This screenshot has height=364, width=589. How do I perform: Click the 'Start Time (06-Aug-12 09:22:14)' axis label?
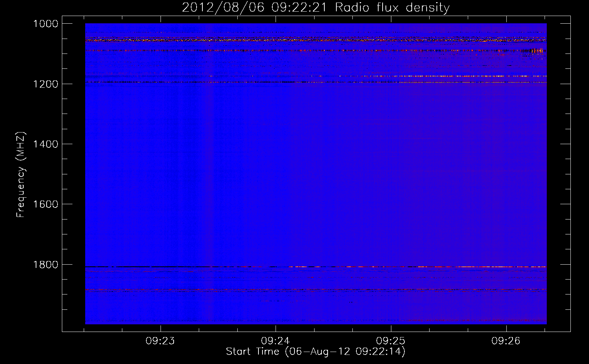(x=316, y=352)
